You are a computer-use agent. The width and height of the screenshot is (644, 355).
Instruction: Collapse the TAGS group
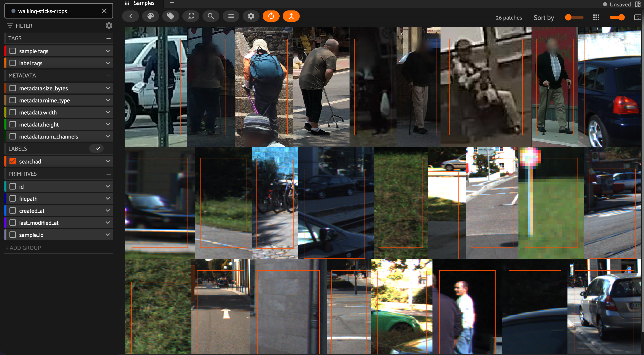click(108, 39)
